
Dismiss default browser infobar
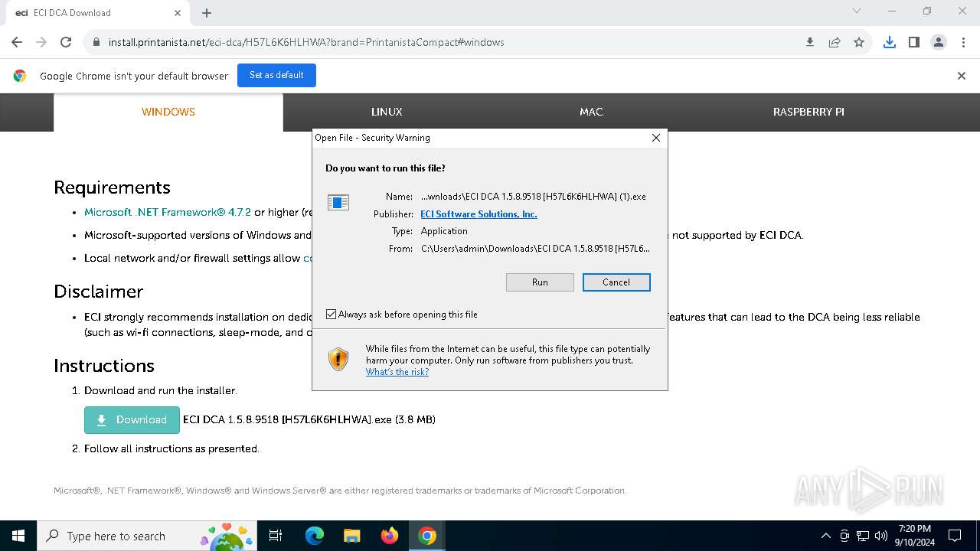pyautogui.click(x=962, y=76)
